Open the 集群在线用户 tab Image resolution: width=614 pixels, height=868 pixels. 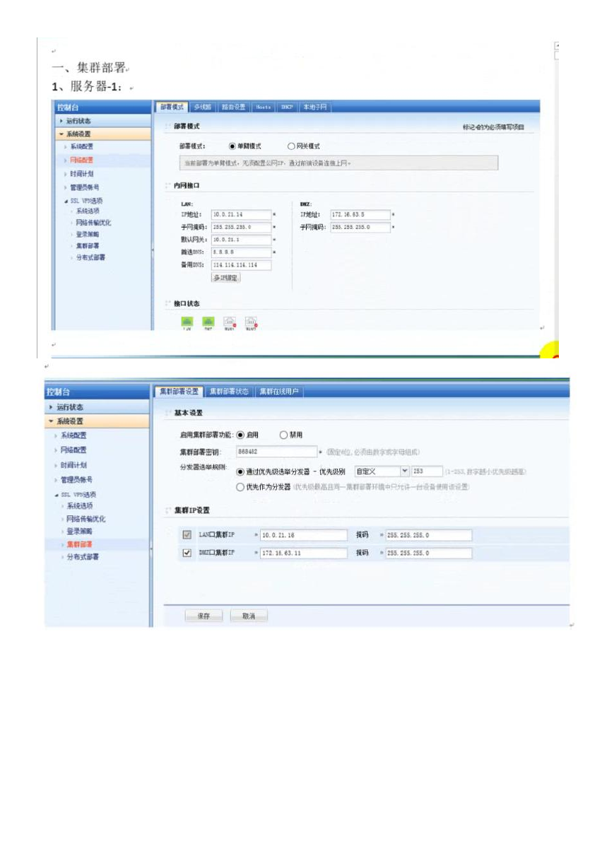click(x=279, y=392)
